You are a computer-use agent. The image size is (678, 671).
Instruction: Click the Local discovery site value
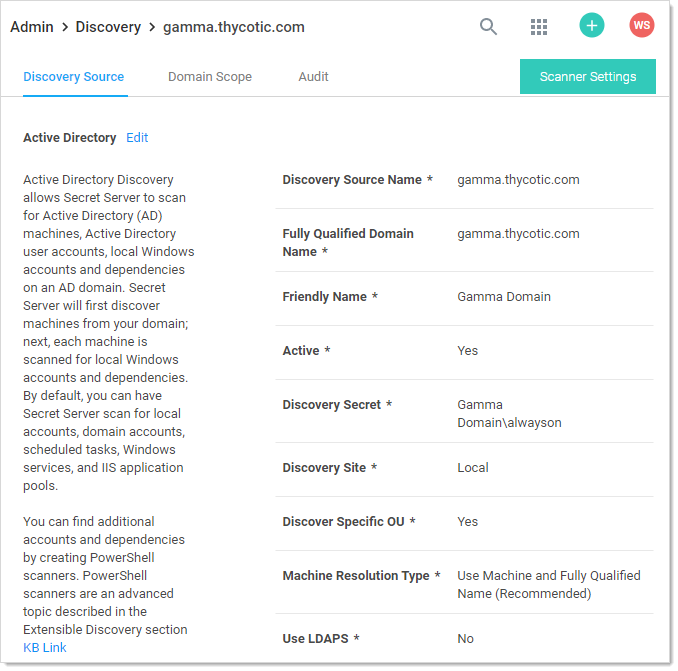point(473,468)
